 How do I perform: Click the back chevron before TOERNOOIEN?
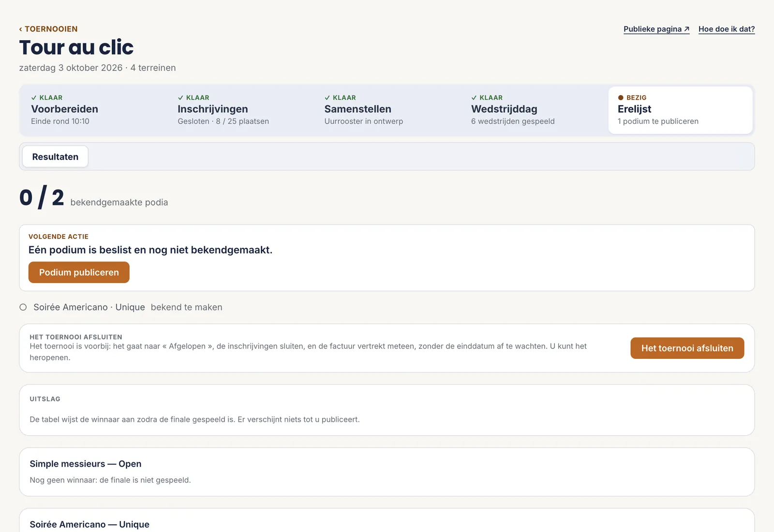click(x=20, y=30)
